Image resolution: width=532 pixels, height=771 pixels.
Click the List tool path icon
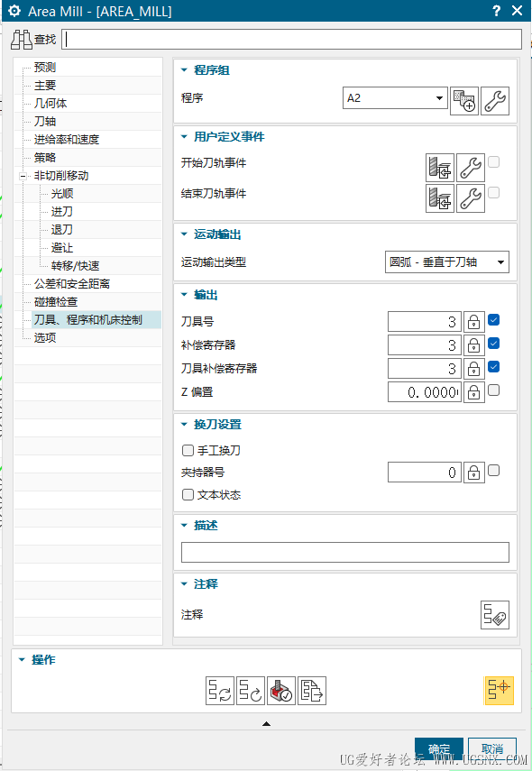pos(312,691)
